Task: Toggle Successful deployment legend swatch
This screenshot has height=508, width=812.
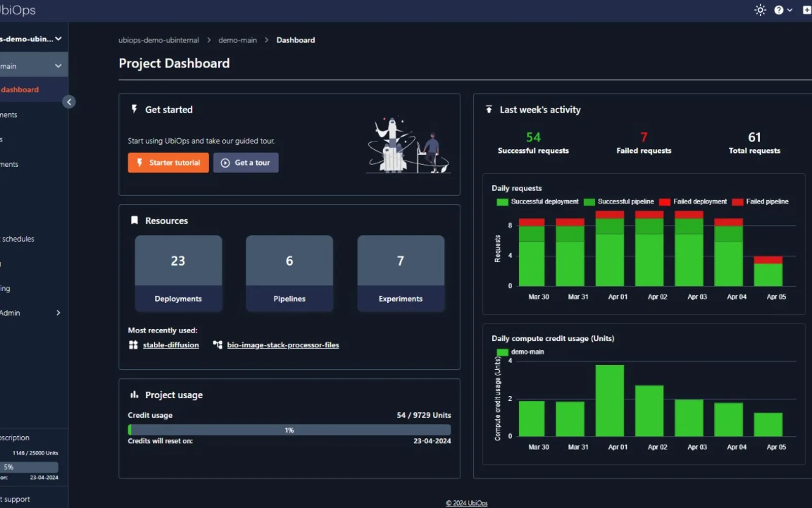Action: (x=502, y=202)
